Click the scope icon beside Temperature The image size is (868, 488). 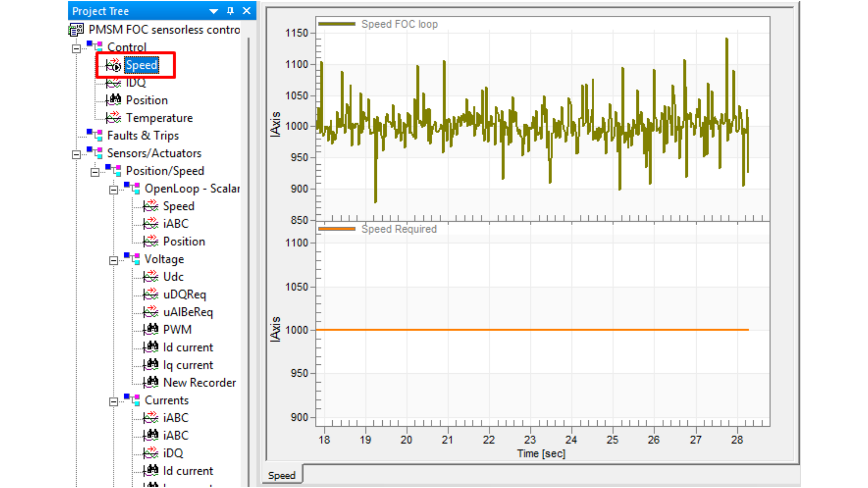[113, 117]
